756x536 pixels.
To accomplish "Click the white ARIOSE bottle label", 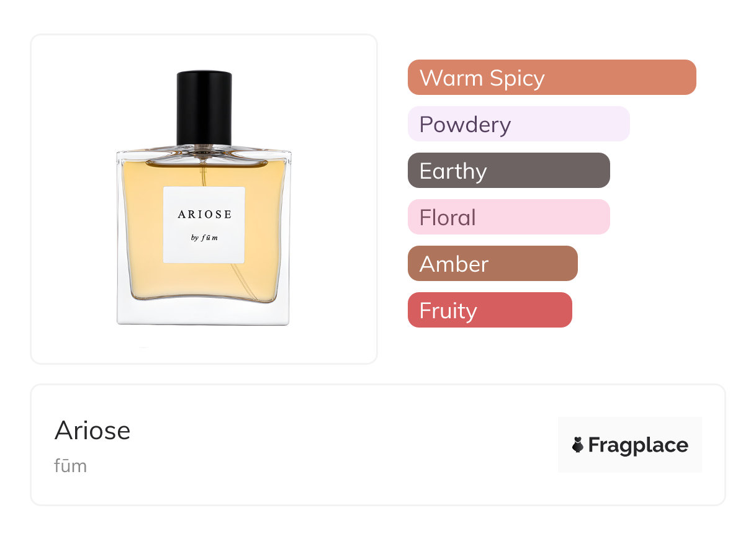I will point(204,225).
